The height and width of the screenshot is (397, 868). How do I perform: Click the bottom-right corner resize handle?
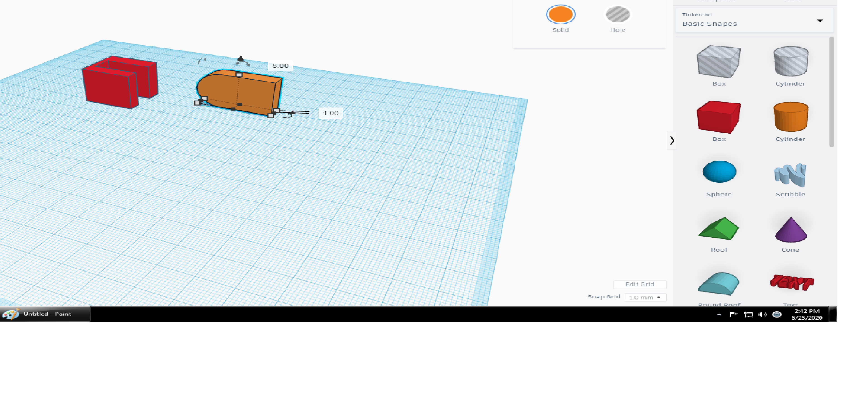point(270,116)
